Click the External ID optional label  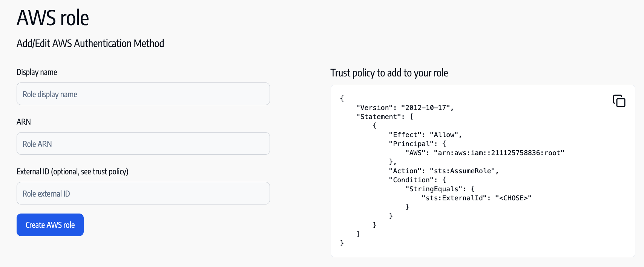tap(72, 172)
